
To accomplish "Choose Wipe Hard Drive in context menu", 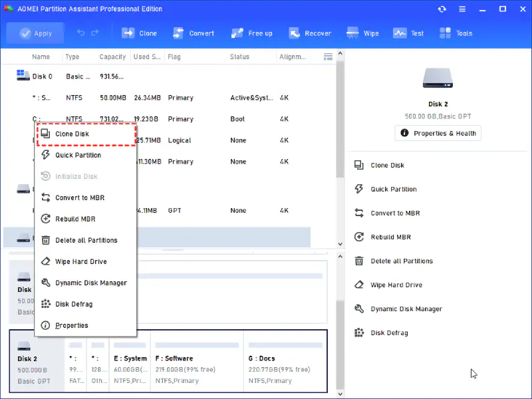I will pyautogui.click(x=80, y=261).
